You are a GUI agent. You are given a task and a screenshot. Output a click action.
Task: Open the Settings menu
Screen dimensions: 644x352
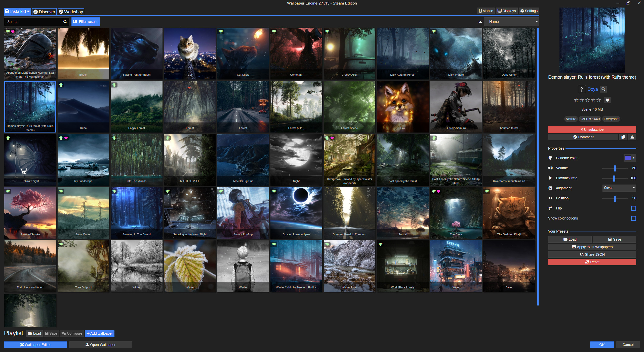pos(529,11)
